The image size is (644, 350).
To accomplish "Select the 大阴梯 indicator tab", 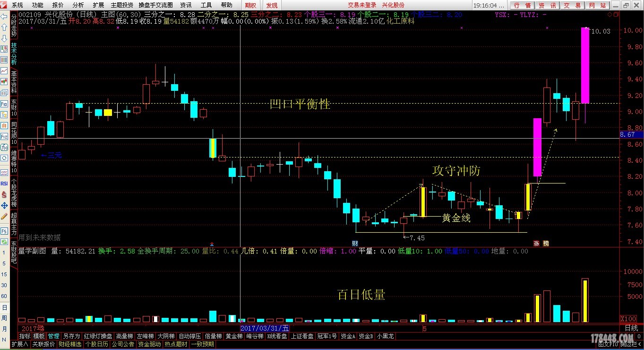I will click(x=166, y=336).
